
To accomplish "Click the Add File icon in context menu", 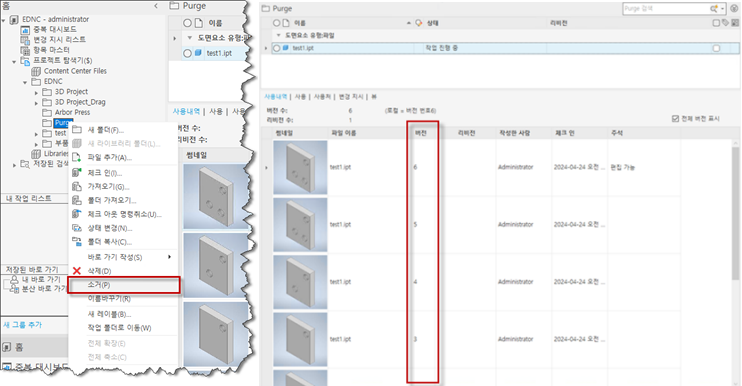I will pyautogui.click(x=77, y=158).
